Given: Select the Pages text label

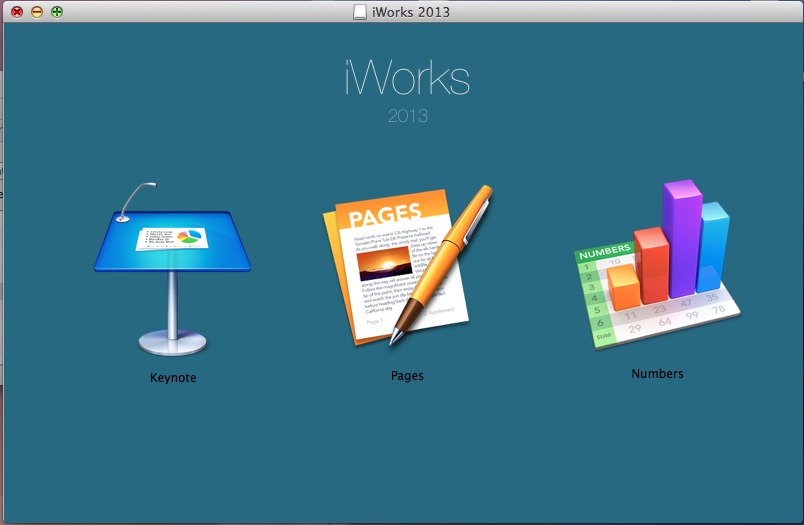Looking at the screenshot, I should click(407, 376).
